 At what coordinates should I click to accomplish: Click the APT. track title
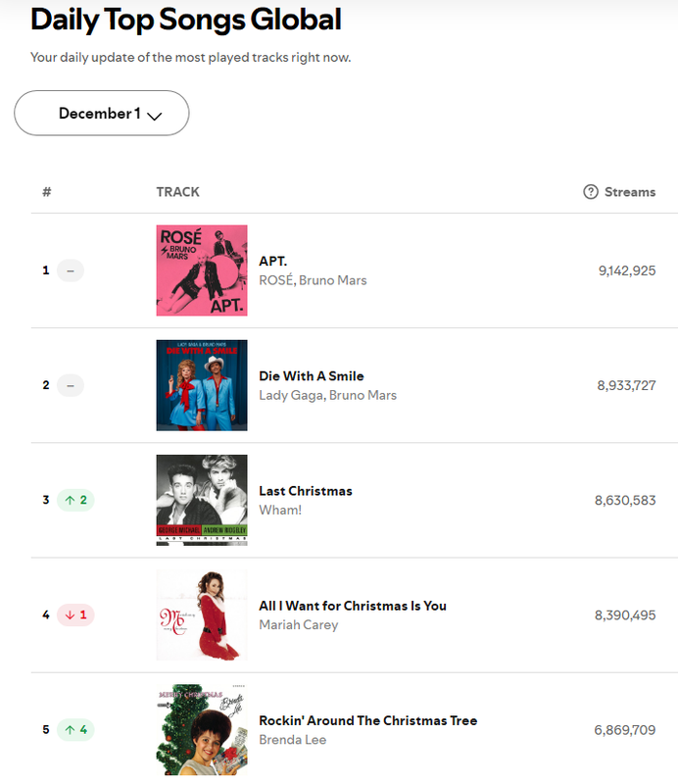pos(273,262)
